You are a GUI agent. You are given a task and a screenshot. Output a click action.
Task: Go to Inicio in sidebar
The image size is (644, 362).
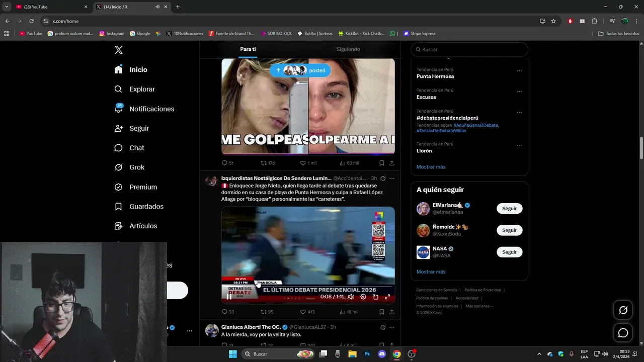(131, 70)
